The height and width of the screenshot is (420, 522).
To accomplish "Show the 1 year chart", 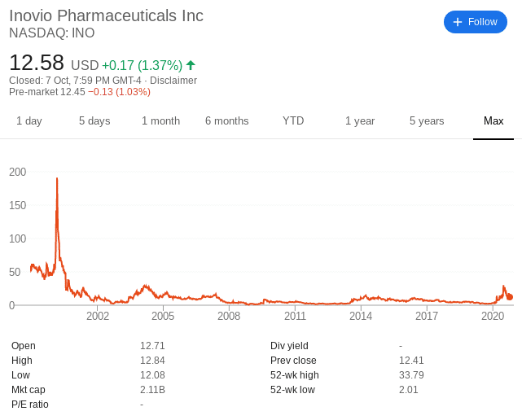I will (x=360, y=120).
